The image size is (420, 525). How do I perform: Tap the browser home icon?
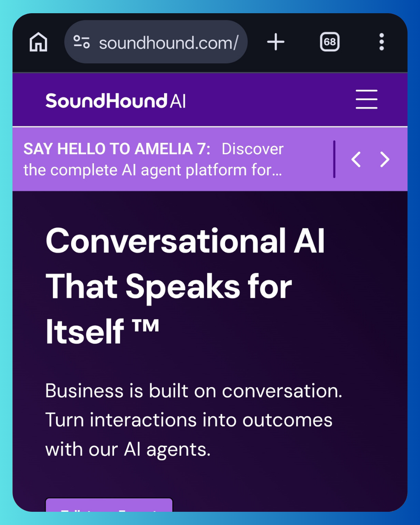pos(38,42)
